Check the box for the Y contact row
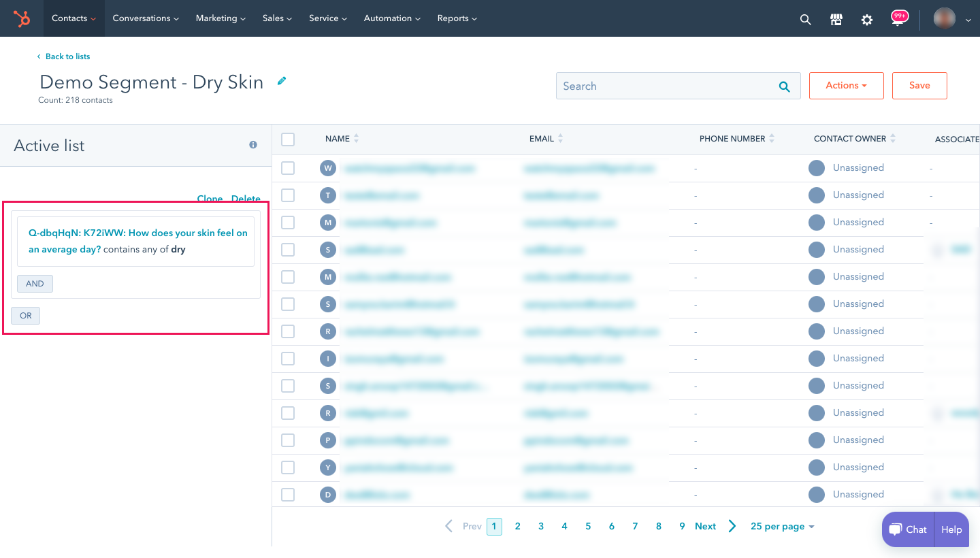 tap(288, 467)
